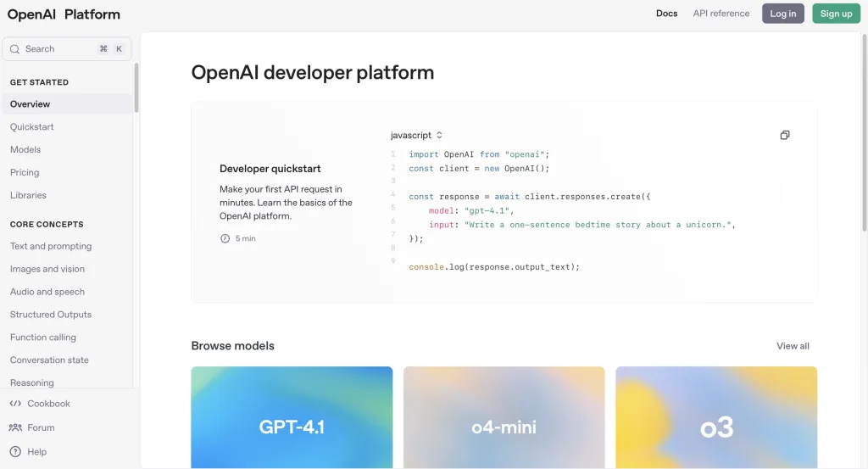Select Overview in the sidebar

coord(67,104)
